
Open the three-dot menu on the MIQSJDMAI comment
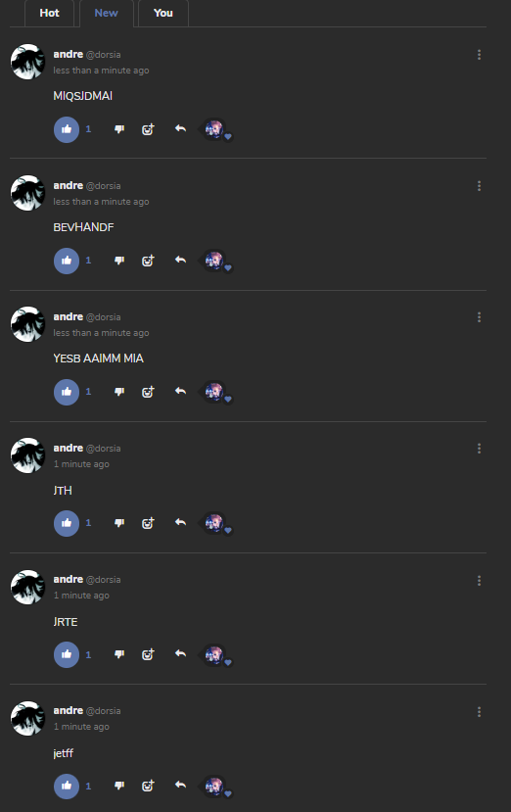(x=479, y=55)
